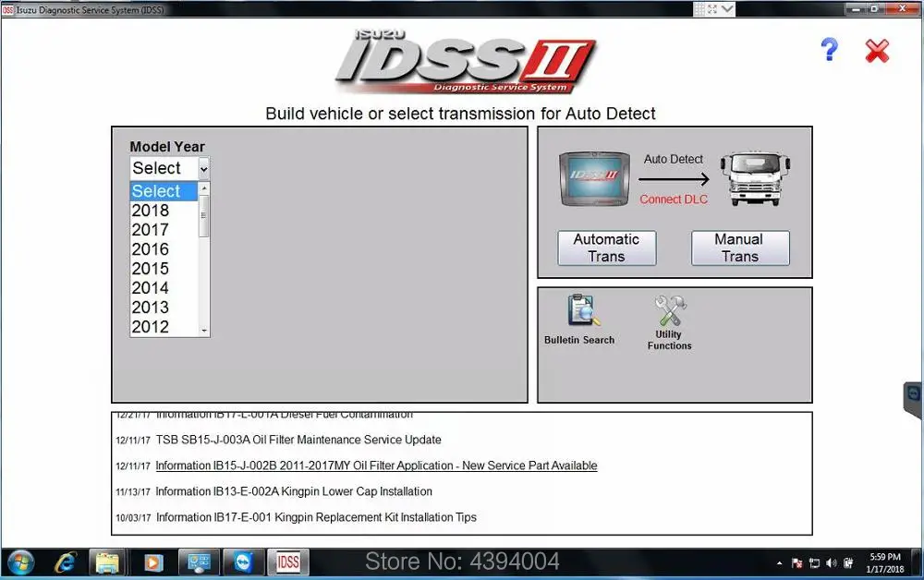
Task: Click the volume speaker tray icon
Action: point(832,563)
